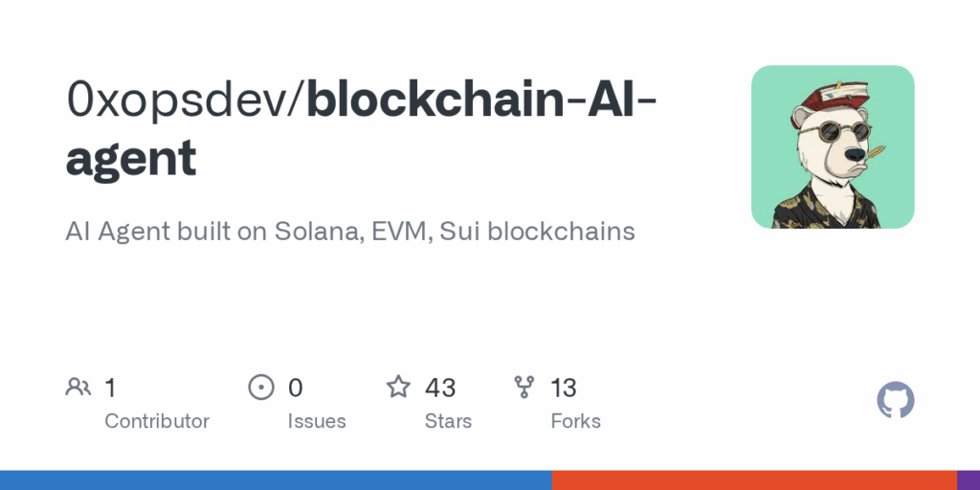The width and height of the screenshot is (980, 490).
Task: Click the stars count 43
Action: coord(440,389)
